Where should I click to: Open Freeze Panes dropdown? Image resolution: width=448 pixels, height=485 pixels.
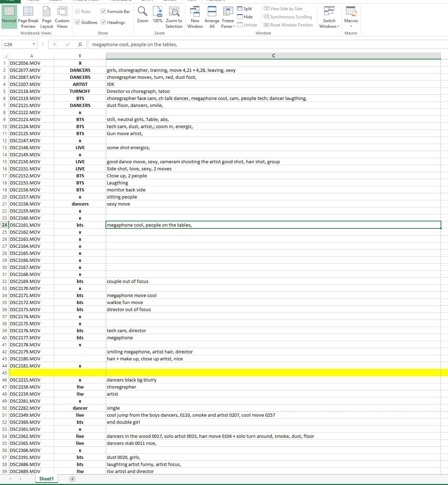point(228,17)
